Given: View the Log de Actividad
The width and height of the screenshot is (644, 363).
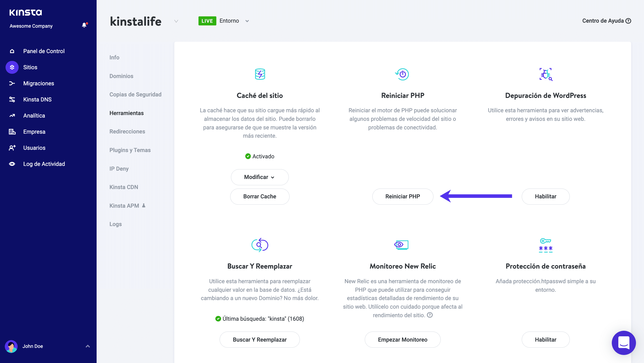Looking at the screenshot, I should (44, 164).
